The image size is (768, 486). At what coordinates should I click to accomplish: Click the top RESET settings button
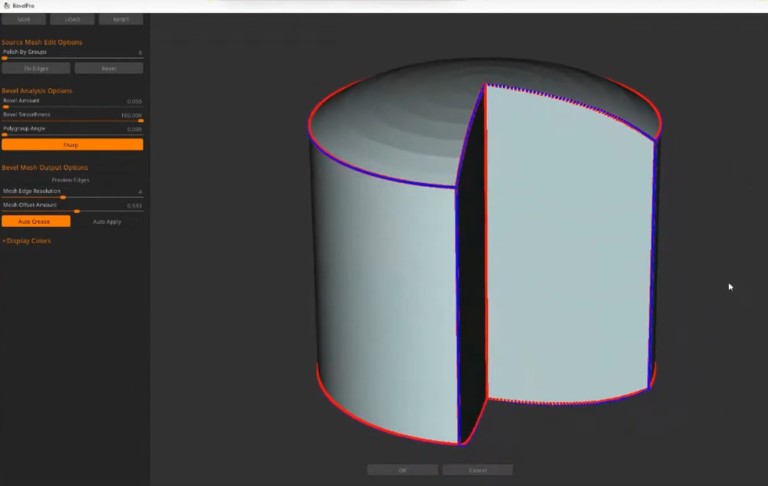[x=121, y=19]
